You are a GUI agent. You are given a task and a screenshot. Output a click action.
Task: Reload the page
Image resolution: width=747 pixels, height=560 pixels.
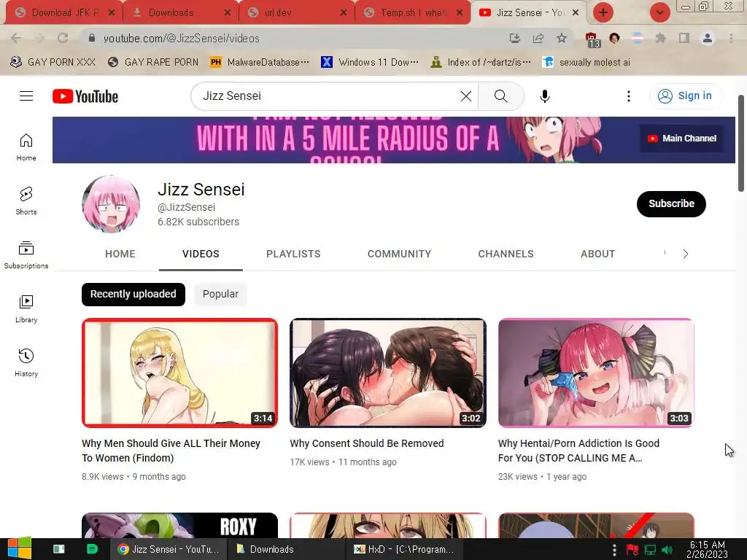point(63,38)
